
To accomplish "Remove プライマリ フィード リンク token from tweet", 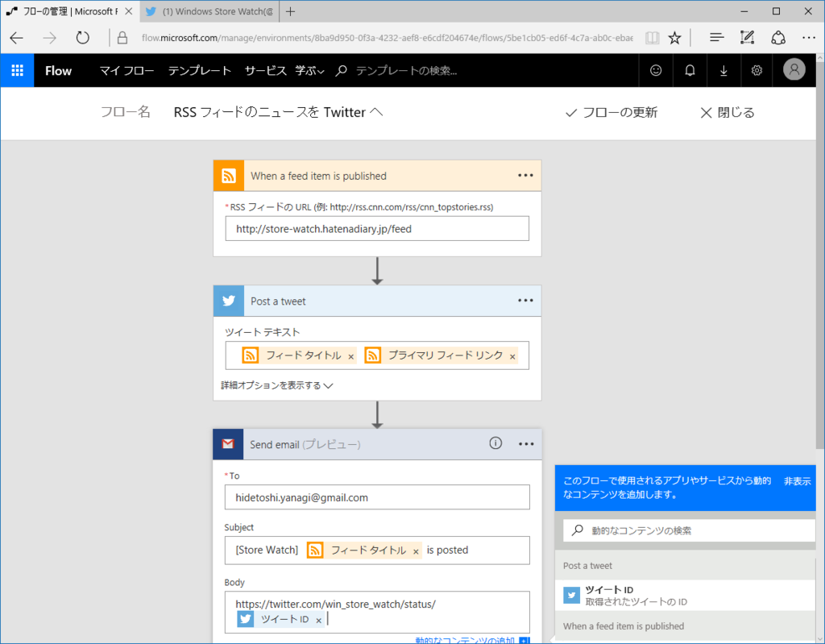I will pos(512,356).
